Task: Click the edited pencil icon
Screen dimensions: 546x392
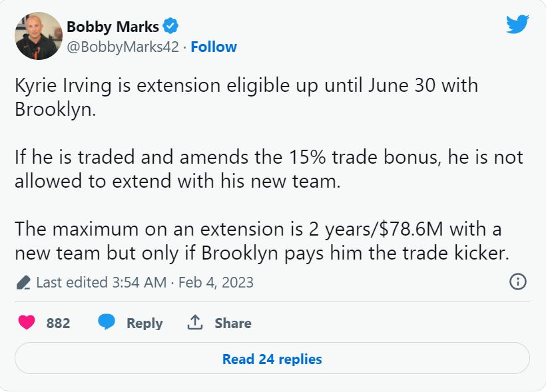Action: (23, 283)
